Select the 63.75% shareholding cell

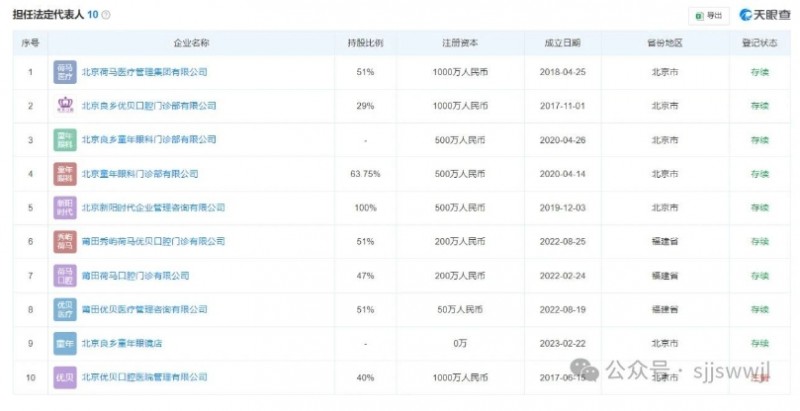pos(365,174)
